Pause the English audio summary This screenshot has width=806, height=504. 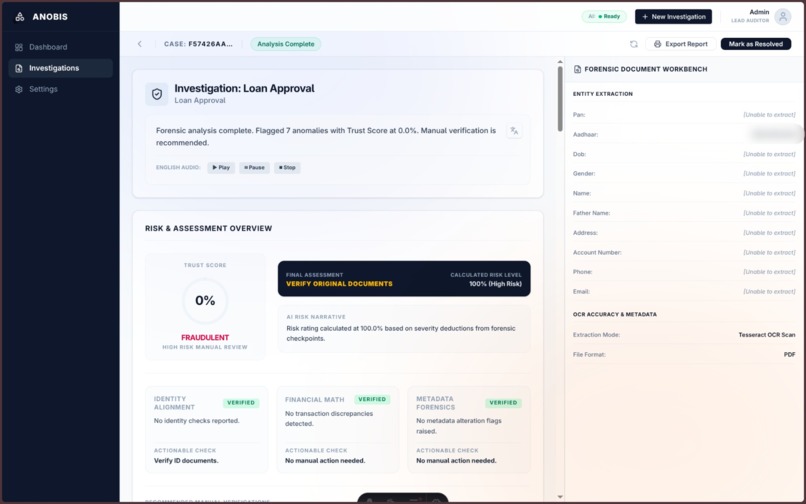pos(254,168)
